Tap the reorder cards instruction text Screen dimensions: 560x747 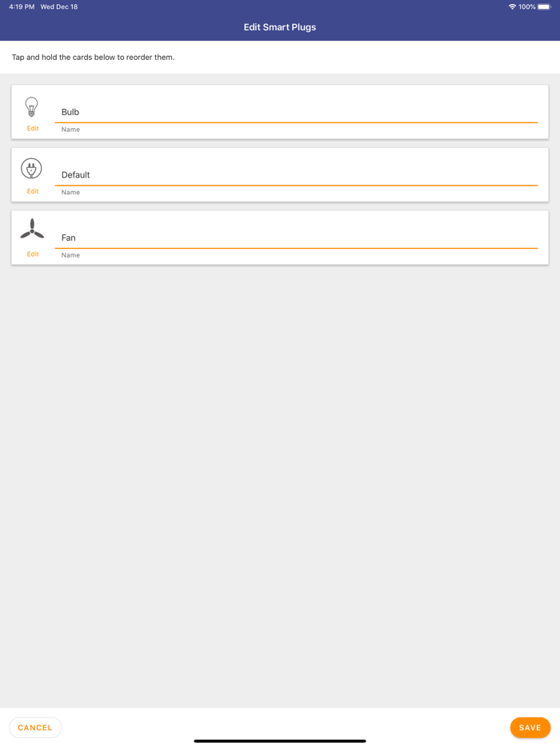coord(93,58)
